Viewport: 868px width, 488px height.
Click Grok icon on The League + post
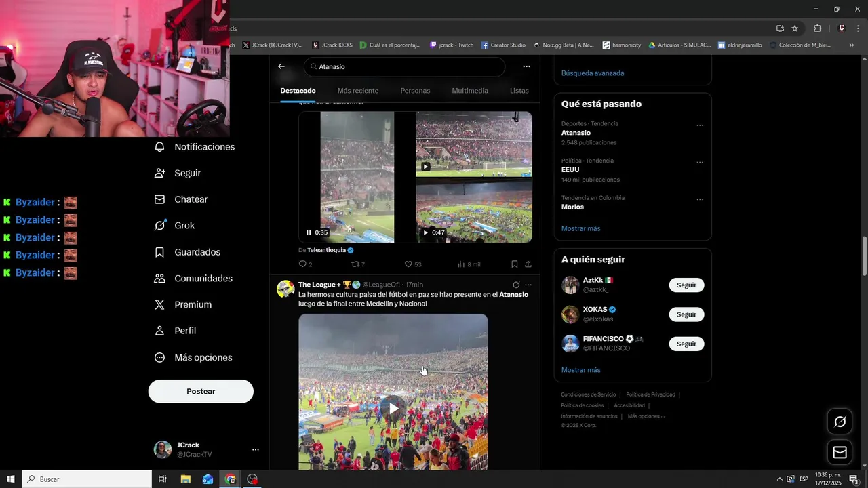[516, 285]
